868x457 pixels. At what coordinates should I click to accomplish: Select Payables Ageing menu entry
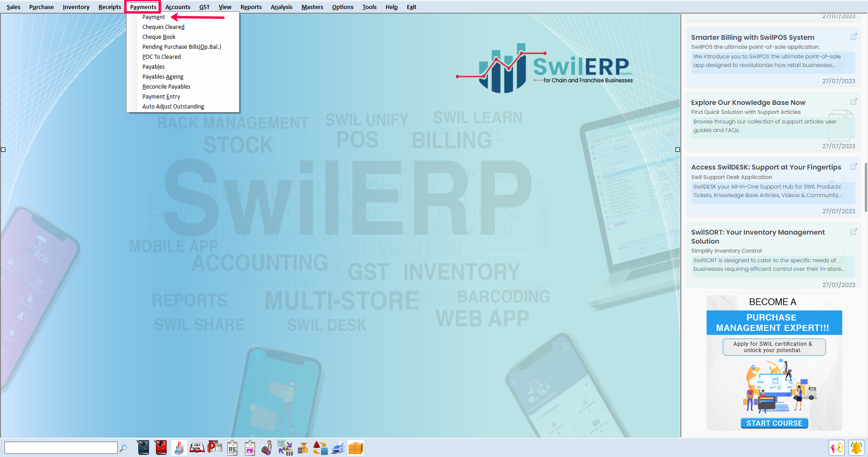point(183,77)
